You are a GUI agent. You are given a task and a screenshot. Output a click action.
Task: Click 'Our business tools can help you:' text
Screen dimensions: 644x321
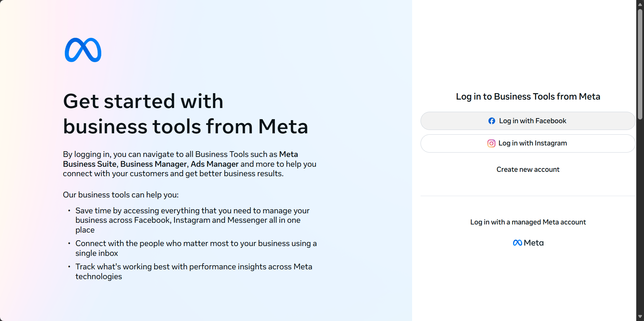(x=121, y=195)
